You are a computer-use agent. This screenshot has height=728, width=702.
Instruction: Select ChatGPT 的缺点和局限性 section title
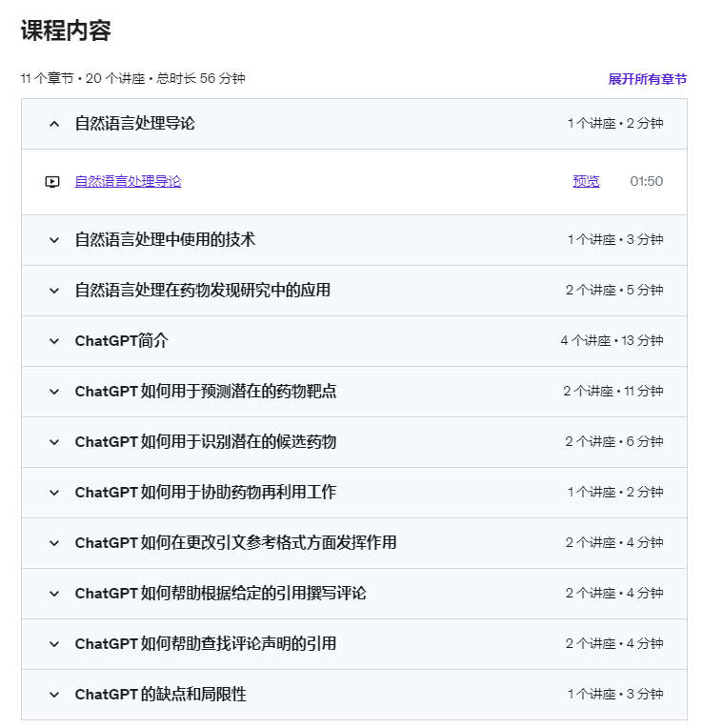161,695
